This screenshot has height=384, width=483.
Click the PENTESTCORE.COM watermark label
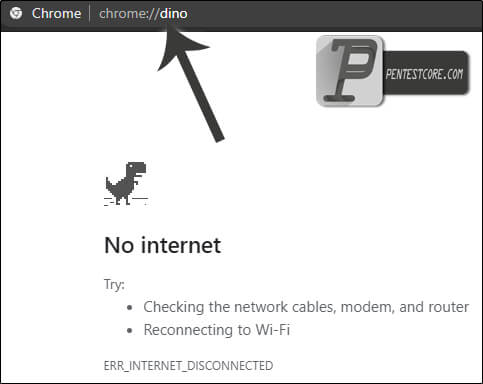point(424,74)
